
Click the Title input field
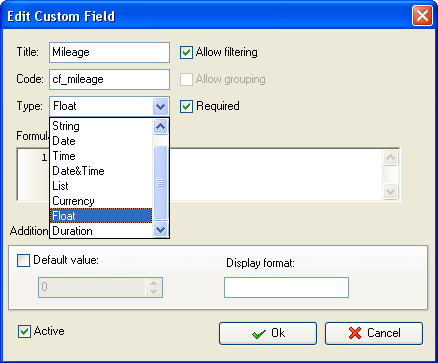pyautogui.click(x=109, y=52)
